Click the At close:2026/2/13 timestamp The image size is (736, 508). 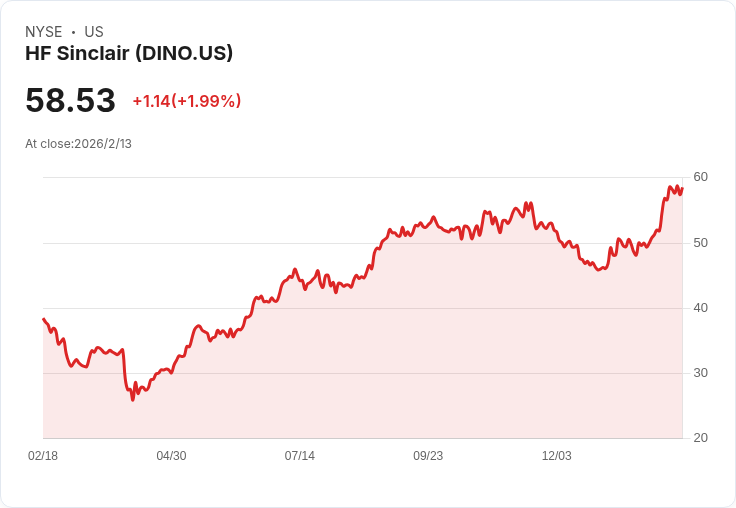pyautogui.click(x=78, y=144)
